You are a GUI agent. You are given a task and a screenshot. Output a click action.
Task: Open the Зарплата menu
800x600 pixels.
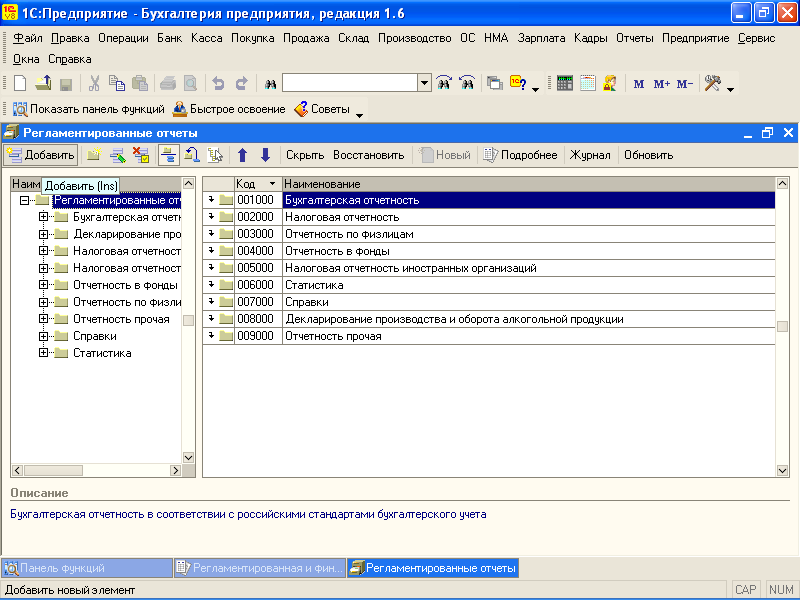coord(541,38)
